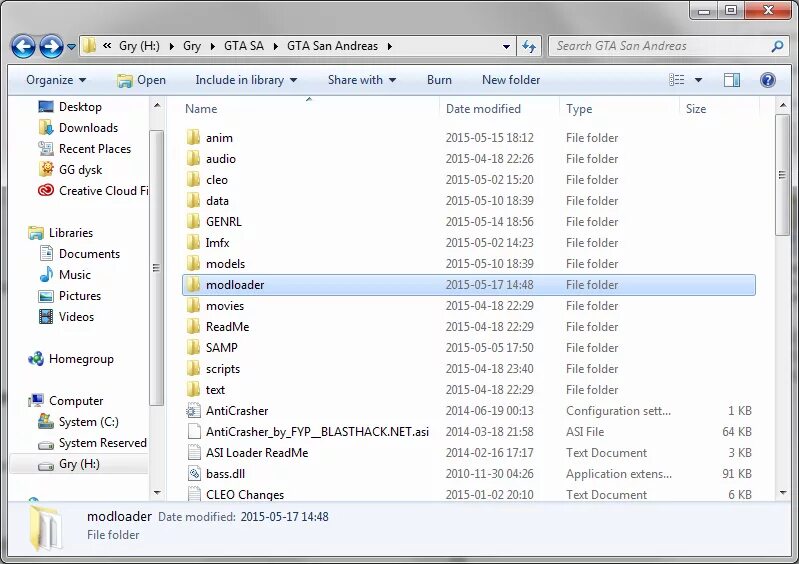Click the search magnifier icon
The height and width of the screenshot is (564, 799).
click(x=777, y=46)
